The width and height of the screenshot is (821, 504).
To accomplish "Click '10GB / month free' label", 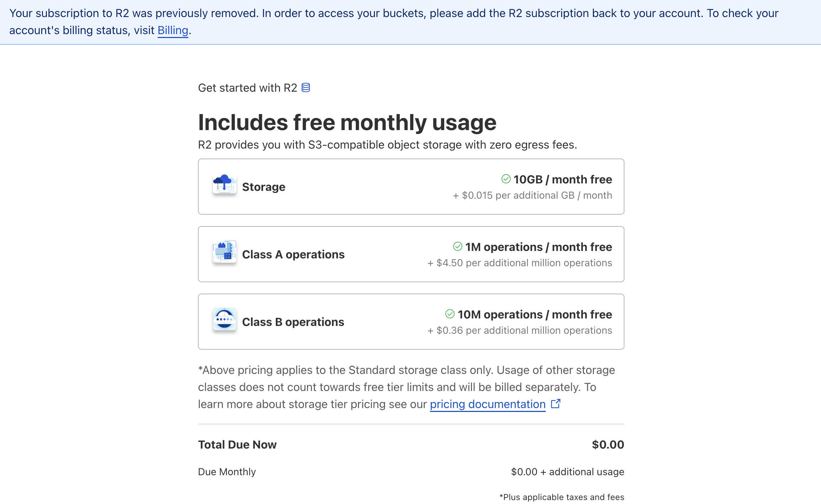I will (x=562, y=179).
